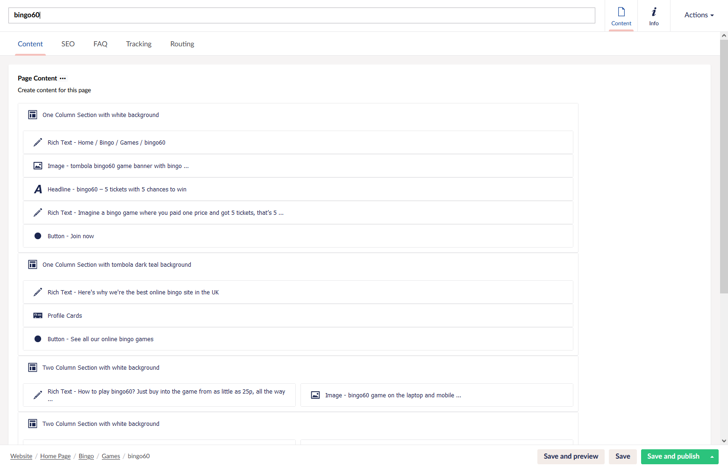Click bingo60 text in footer breadcrumb
The image size is (728, 467).
coord(139,456)
